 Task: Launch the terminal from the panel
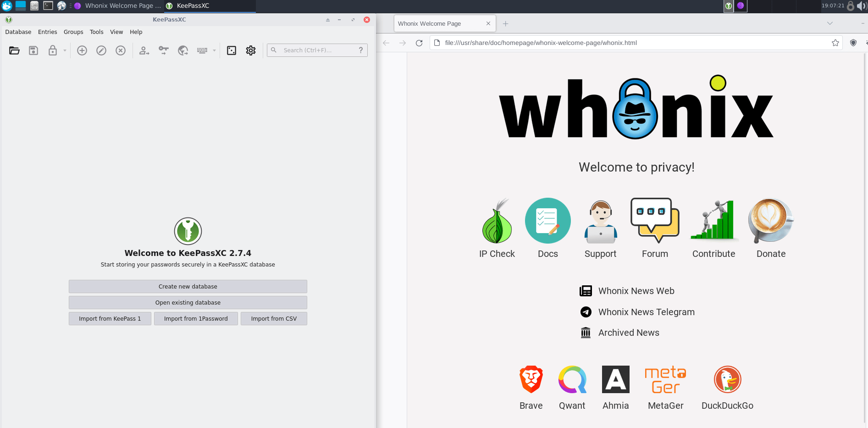(48, 6)
